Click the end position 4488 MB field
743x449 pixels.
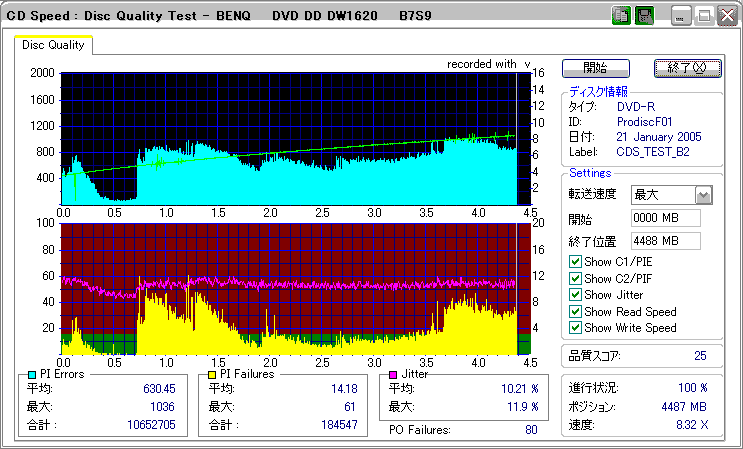click(665, 241)
